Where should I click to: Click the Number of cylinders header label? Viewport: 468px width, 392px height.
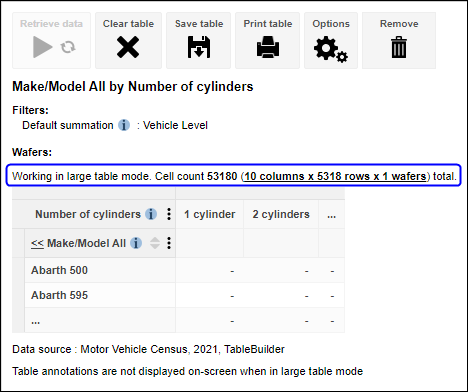(88, 214)
